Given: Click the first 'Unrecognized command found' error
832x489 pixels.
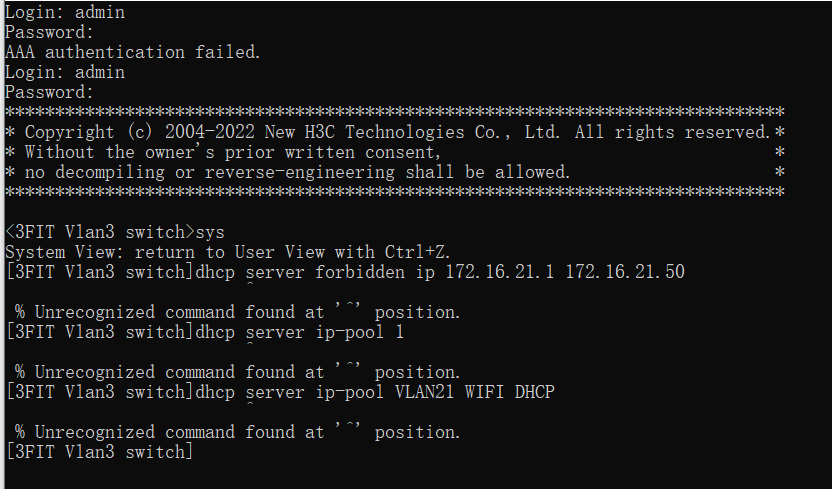Looking at the screenshot, I should 238,312.
